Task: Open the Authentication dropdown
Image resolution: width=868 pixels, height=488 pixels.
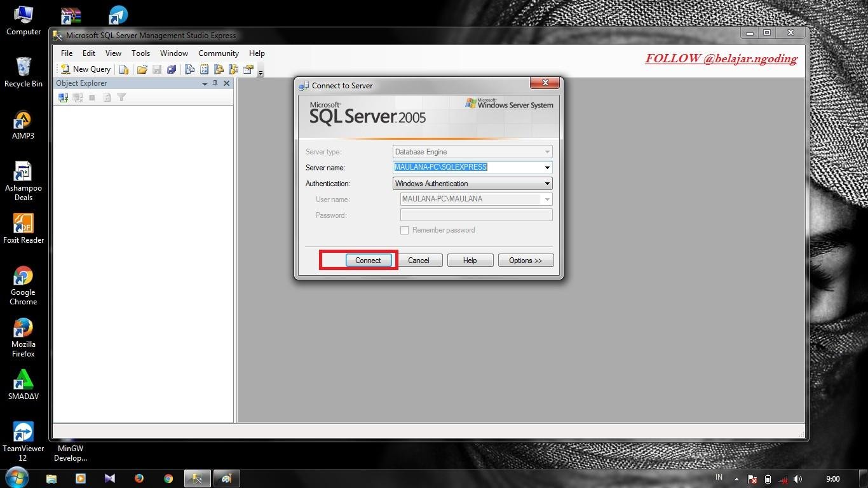Action: tap(473, 184)
